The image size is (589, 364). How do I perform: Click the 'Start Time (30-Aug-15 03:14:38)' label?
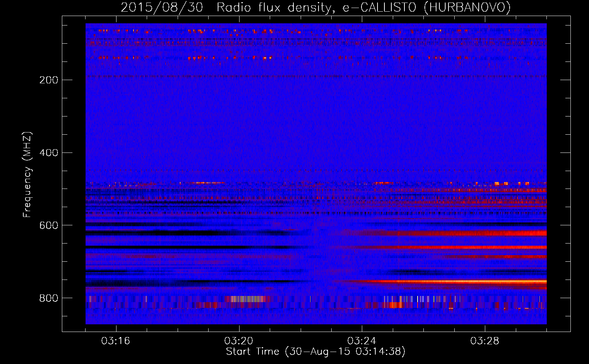pos(316,352)
